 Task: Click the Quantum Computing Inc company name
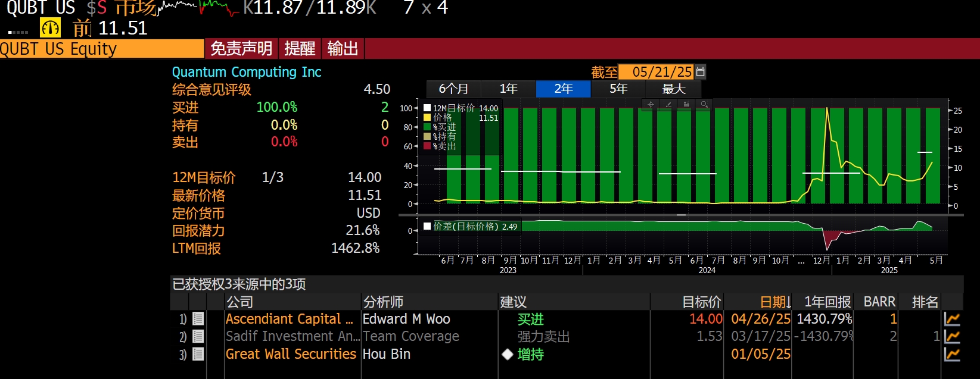247,72
